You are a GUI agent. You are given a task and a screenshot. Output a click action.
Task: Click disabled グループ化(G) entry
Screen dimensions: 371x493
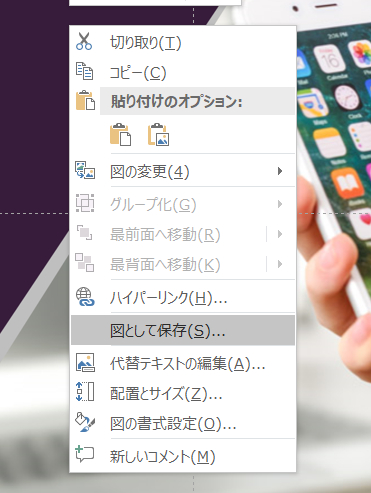(183, 204)
